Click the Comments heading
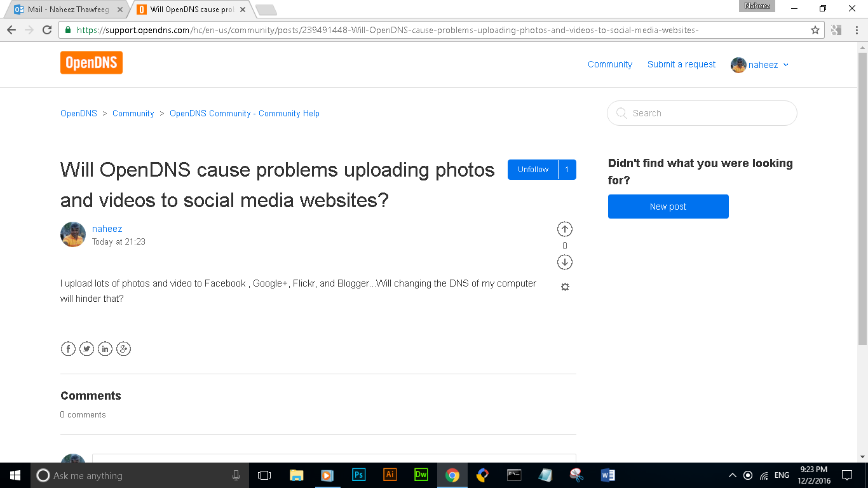 [x=91, y=395]
